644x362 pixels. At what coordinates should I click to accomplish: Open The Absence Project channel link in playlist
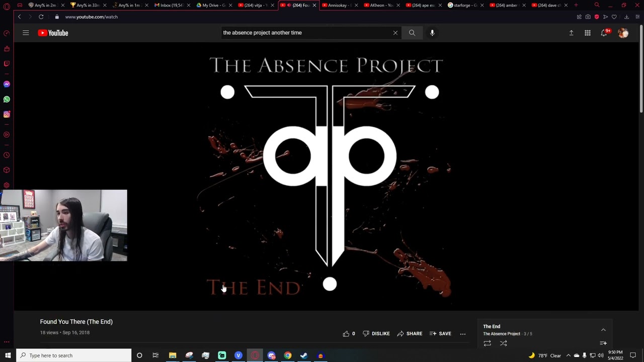(x=502, y=334)
